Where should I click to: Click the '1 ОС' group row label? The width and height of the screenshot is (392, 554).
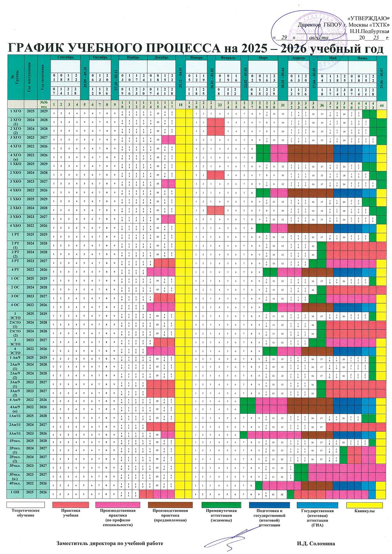tap(16, 279)
